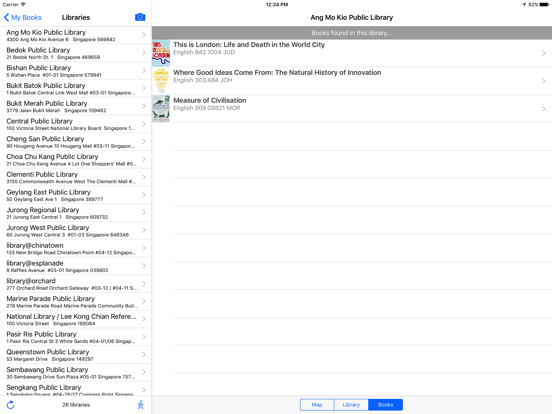Expand chevron for Measure of Civilisation row
Viewport: 552px width, 414px height.
click(x=544, y=109)
